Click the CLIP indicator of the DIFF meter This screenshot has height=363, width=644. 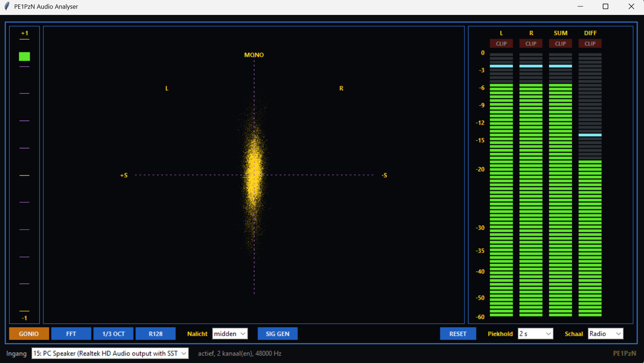590,43
